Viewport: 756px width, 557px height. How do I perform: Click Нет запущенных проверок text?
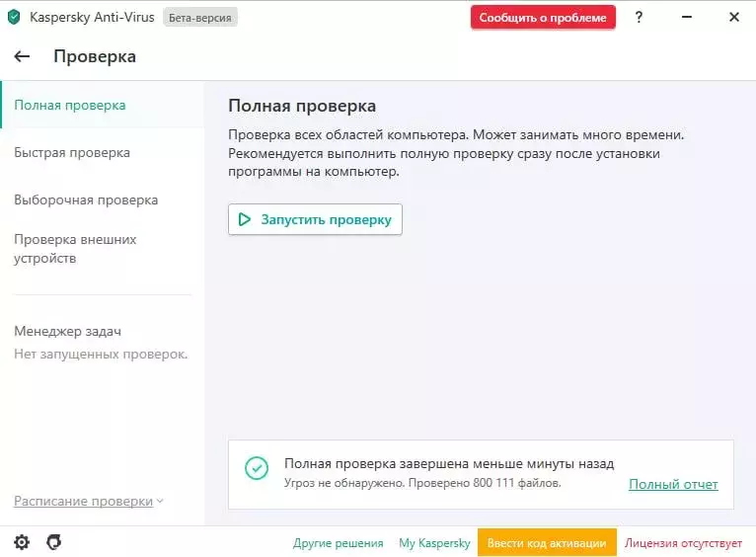click(x=101, y=354)
